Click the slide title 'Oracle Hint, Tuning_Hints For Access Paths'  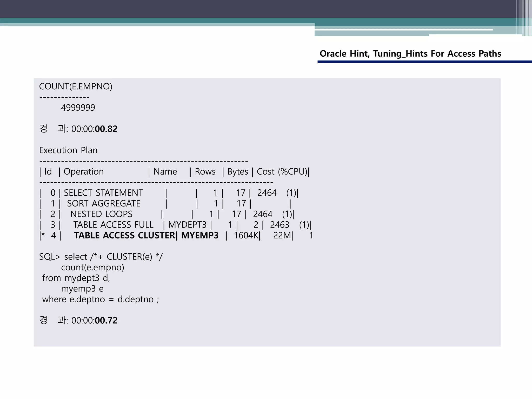(x=410, y=54)
